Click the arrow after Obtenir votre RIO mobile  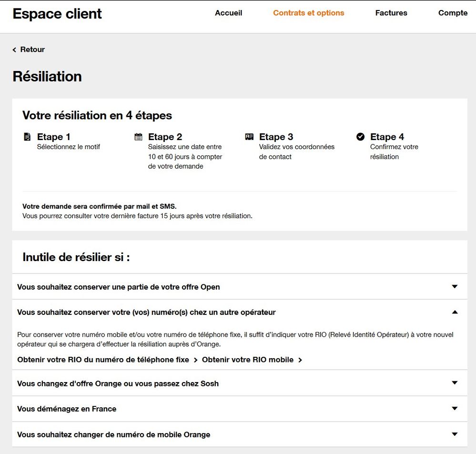pyautogui.click(x=301, y=360)
